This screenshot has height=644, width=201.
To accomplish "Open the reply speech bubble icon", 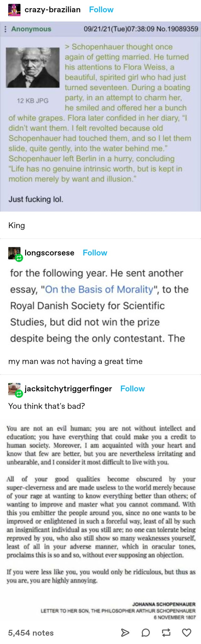I will click(145, 633).
